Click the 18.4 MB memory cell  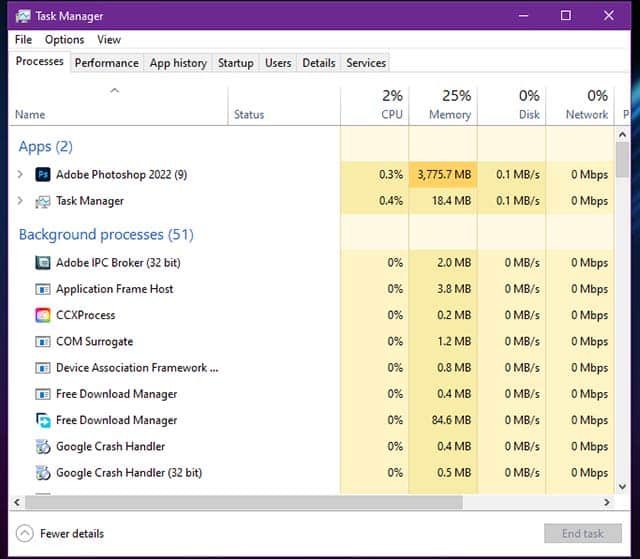click(x=443, y=201)
